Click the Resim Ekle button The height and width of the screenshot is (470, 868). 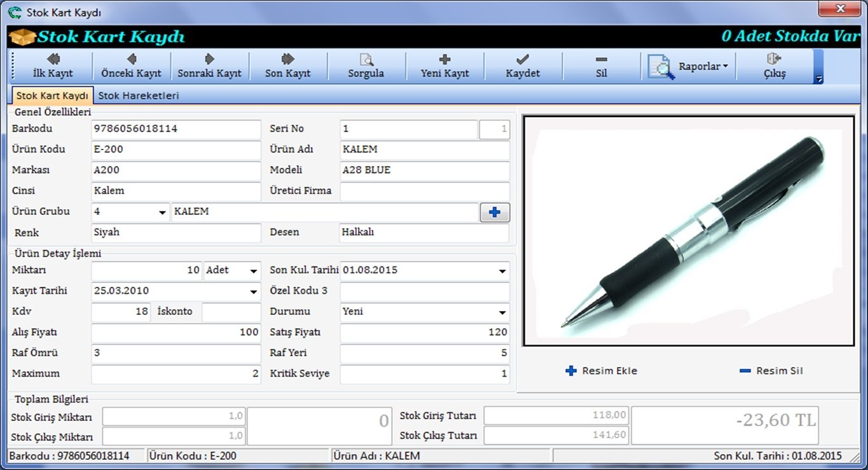(x=601, y=371)
